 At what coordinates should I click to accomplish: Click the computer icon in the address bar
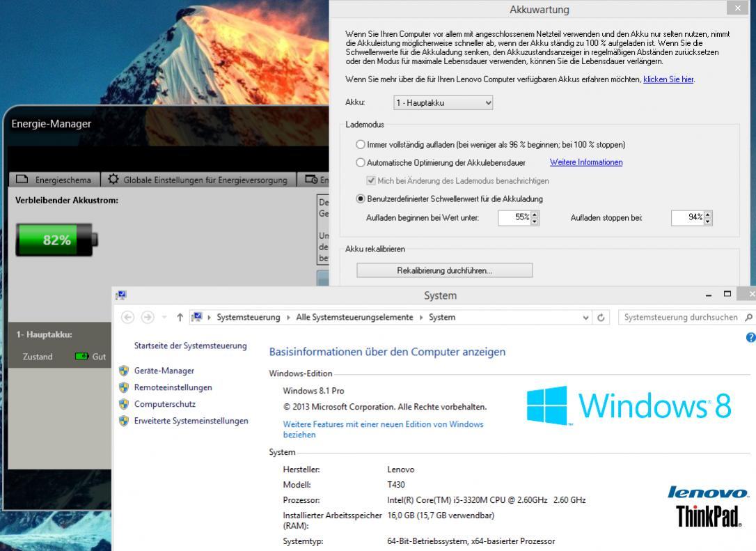[197, 317]
